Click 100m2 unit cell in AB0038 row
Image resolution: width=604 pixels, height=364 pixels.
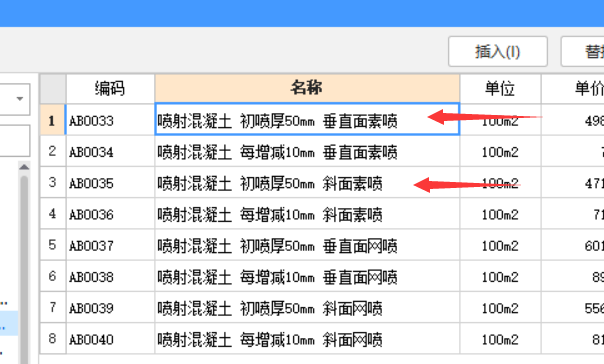pyautogui.click(x=500, y=277)
